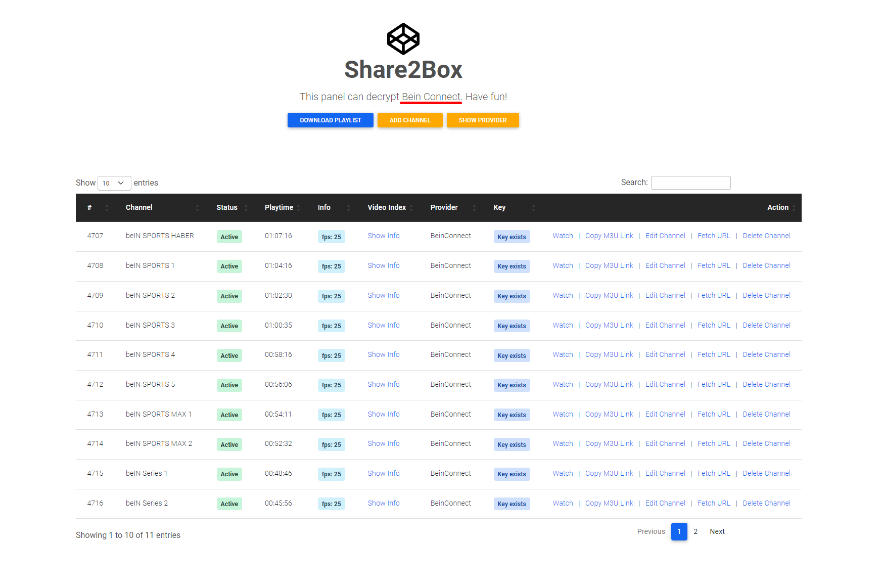Screen dimensions: 881x588
Task: Click the Share2Box cube logo
Action: click(x=403, y=39)
